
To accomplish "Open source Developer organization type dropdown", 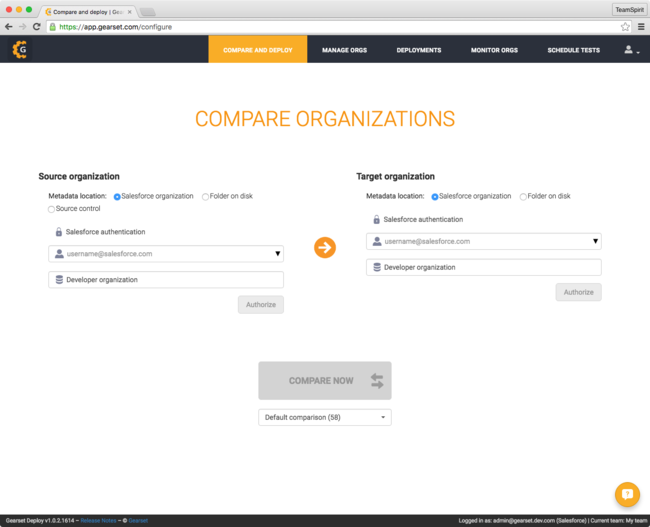I will point(166,280).
